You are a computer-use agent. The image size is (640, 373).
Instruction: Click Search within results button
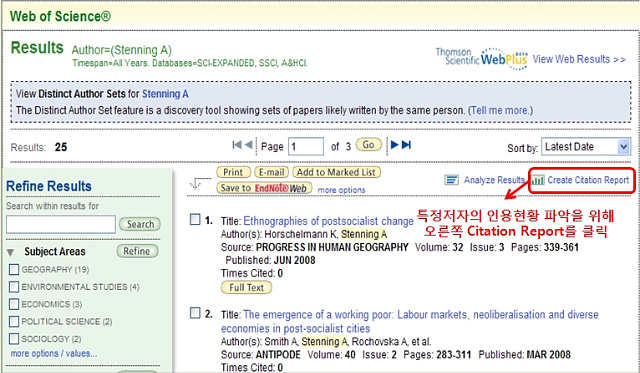pos(140,224)
